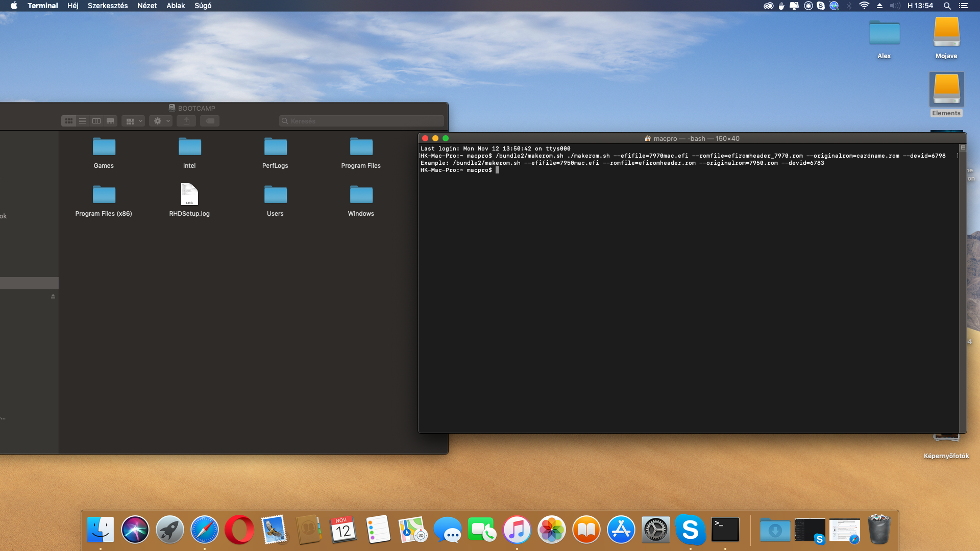Open Reminders from the Dock
The image size is (980, 551).
pyautogui.click(x=378, y=530)
